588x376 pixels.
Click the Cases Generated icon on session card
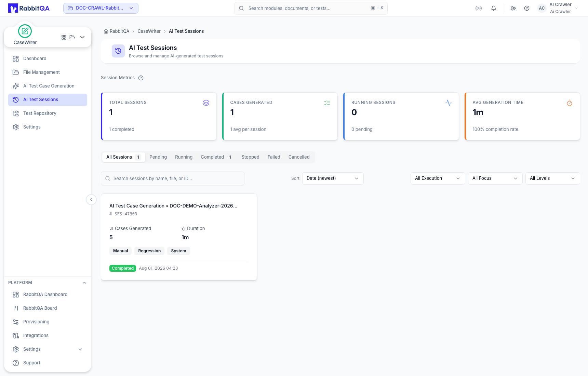click(111, 229)
